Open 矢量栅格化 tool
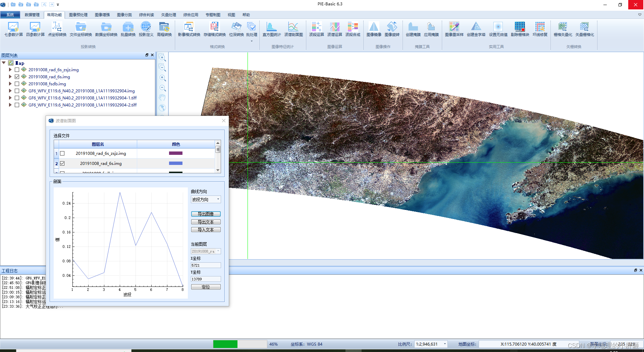644x352 pixels. 585,29
